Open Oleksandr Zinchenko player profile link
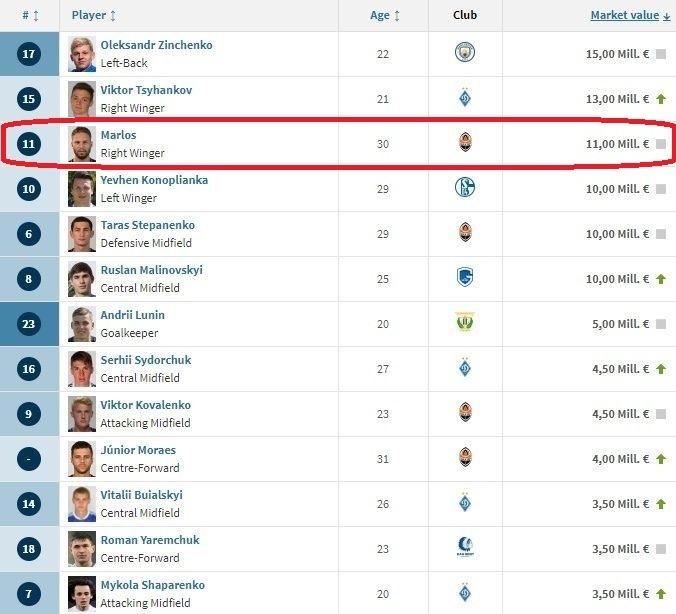676x614 pixels. pyautogui.click(x=156, y=45)
